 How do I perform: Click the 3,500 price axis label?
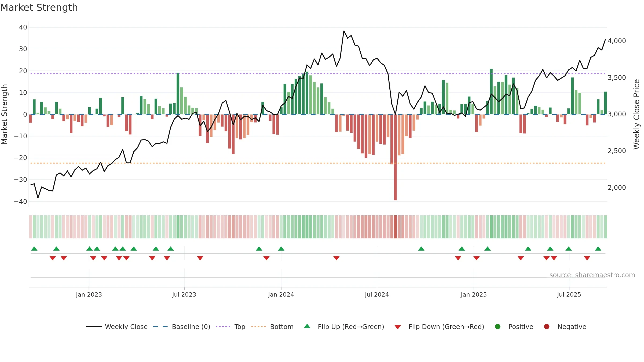617,78
